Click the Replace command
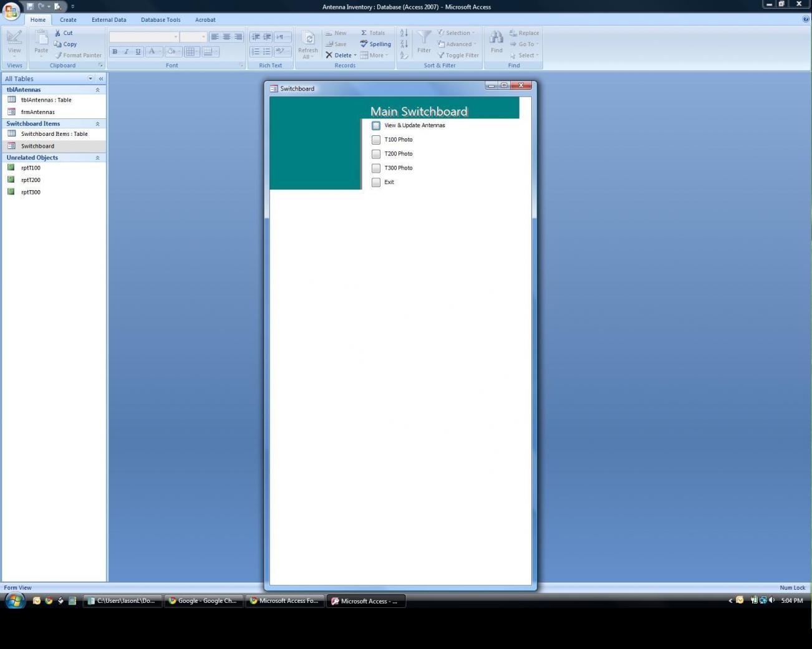 pos(524,33)
